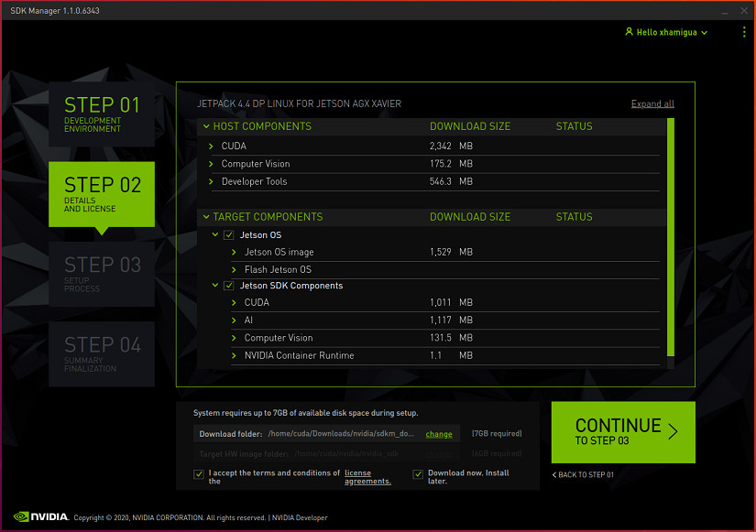This screenshot has height=532, width=756.
Task: Close the SDK Manager window
Action: tap(744, 11)
